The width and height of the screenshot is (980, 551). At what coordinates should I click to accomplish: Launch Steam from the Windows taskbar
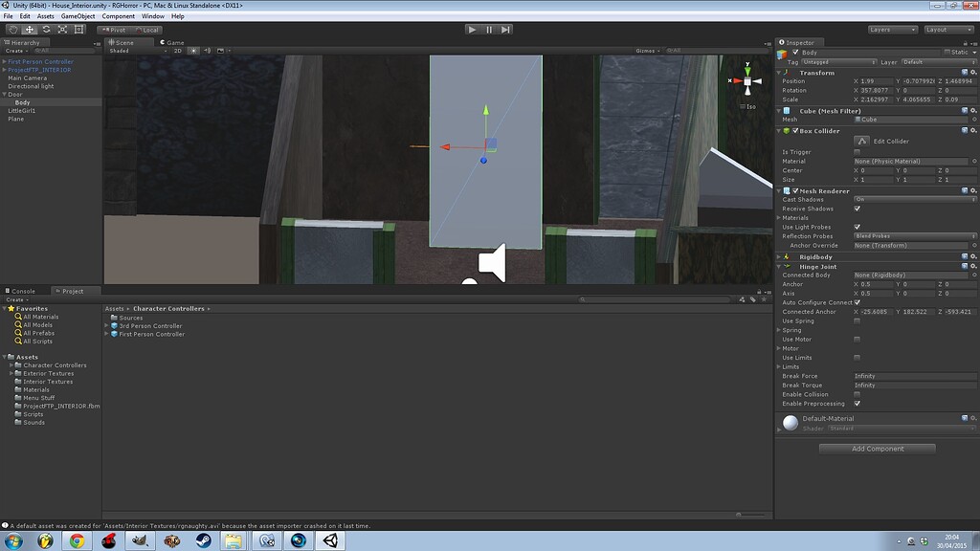point(202,541)
